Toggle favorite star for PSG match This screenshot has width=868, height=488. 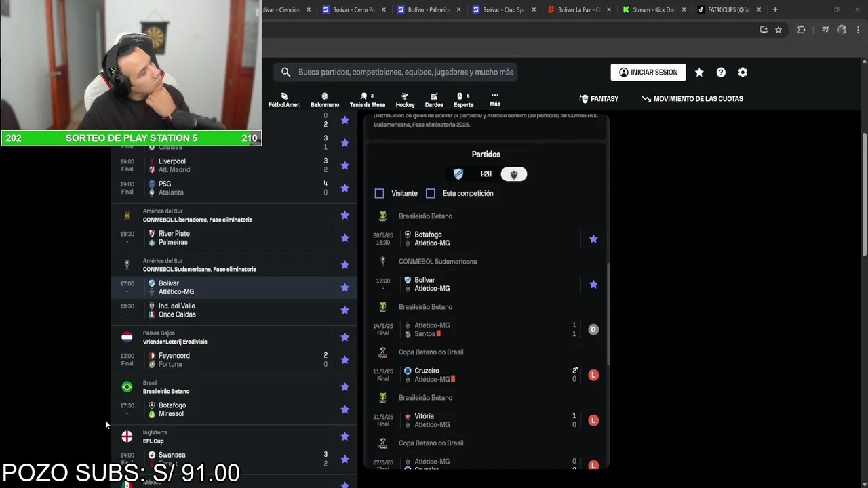[x=344, y=188]
